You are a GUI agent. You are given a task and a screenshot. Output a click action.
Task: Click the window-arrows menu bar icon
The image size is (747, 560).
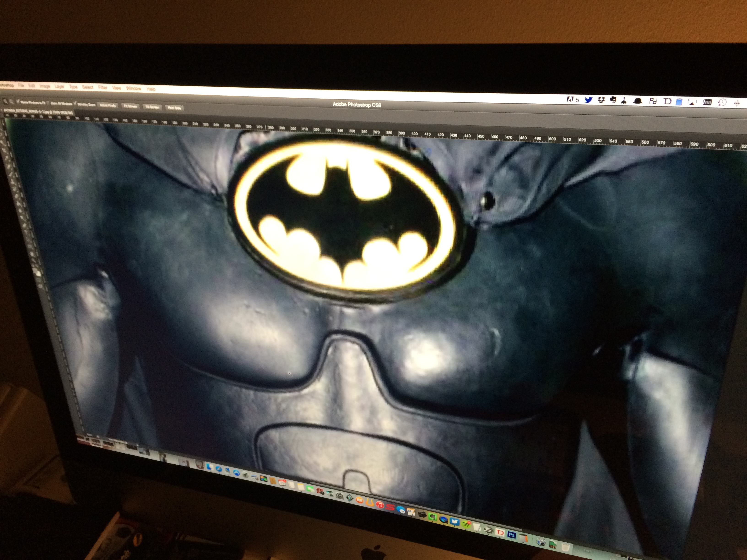(x=653, y=101)
